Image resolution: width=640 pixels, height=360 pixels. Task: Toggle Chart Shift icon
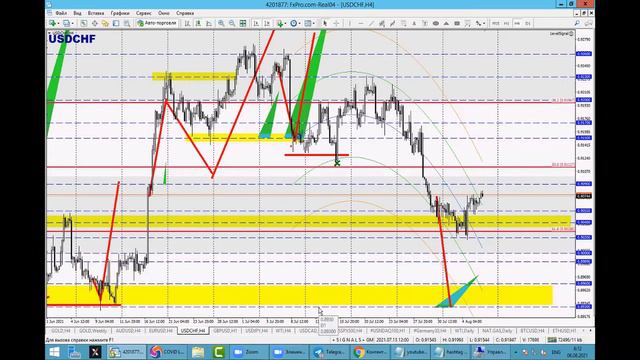click(267, 23)
